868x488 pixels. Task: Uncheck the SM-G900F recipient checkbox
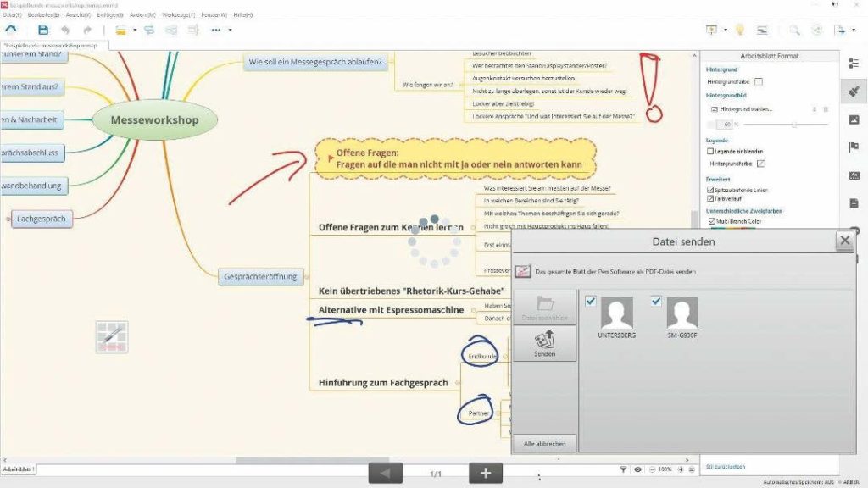656,301
